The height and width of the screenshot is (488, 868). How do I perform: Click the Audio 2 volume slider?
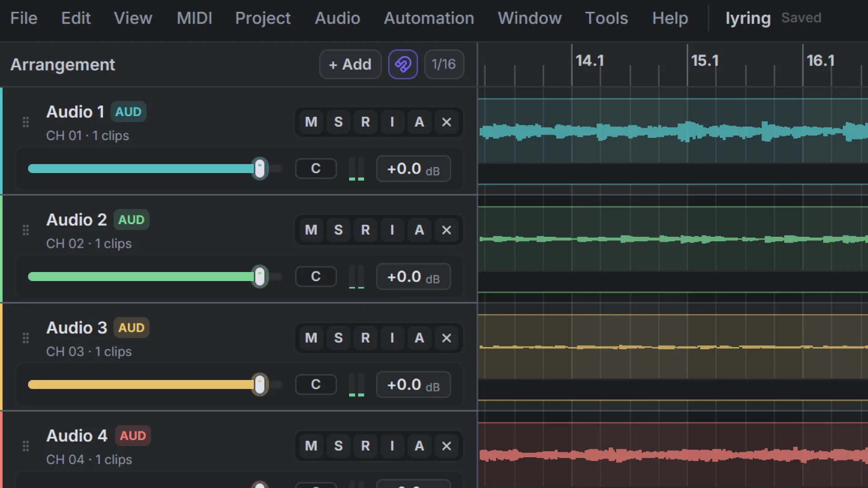(155, 277)
